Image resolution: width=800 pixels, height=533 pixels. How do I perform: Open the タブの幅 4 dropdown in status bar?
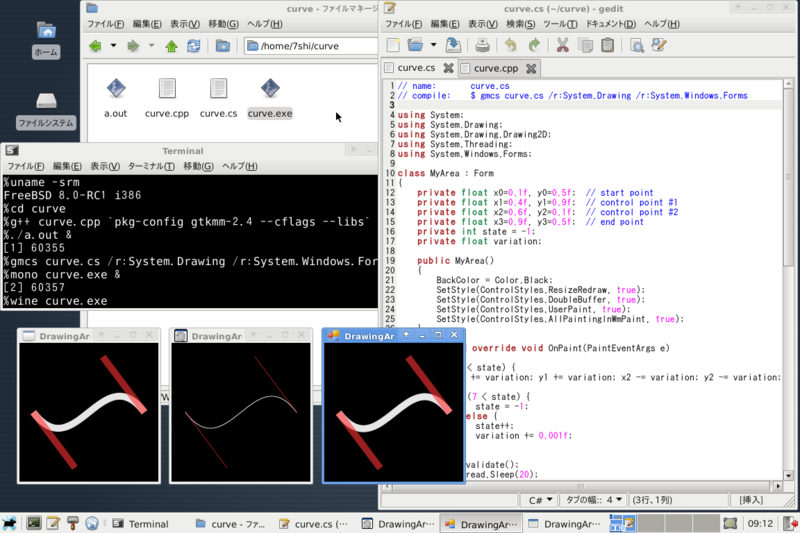click(594, 500)
